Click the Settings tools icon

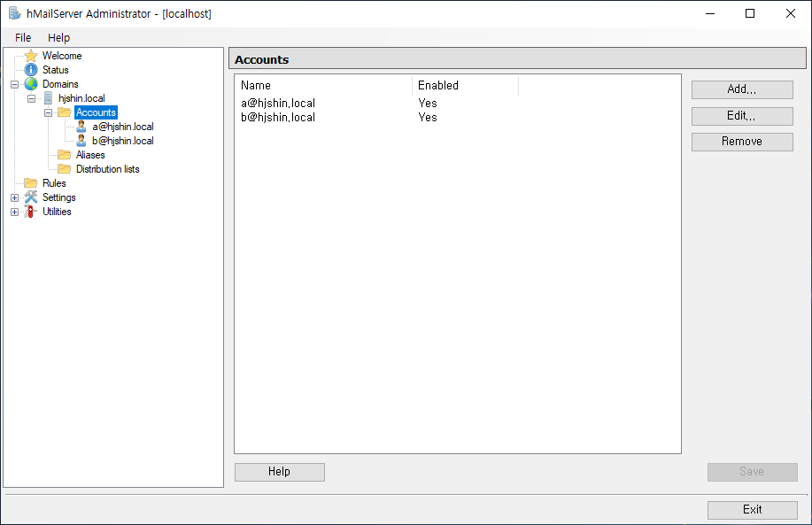click(31, 197)
